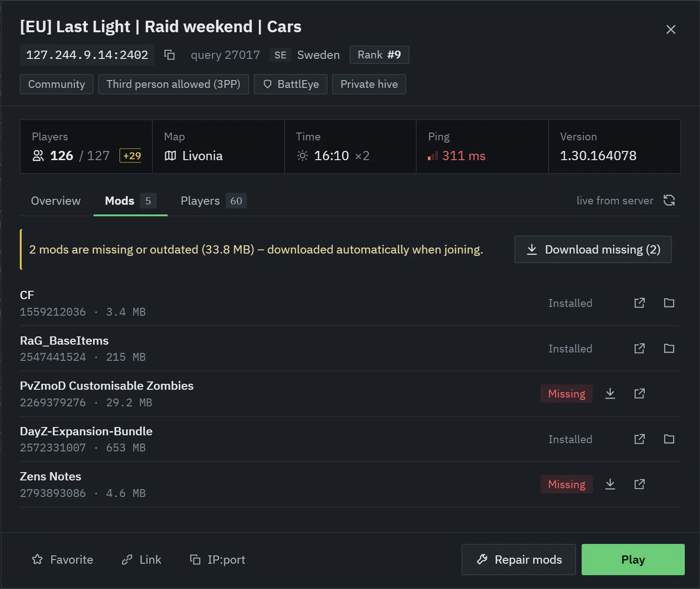This screenshot has height=589, width=700.
Task: Open CF mod workshop page
Action: [639, 303]
